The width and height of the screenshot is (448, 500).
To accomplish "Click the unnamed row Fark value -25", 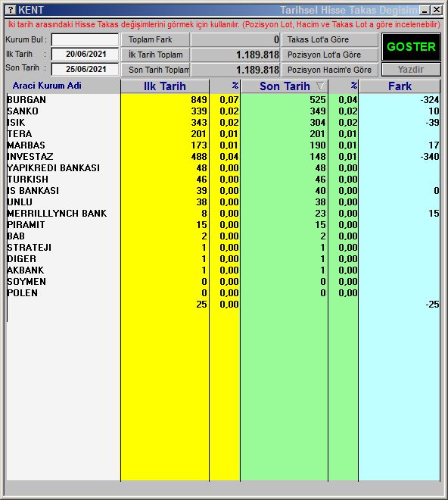I will click(x=432, y=305).
